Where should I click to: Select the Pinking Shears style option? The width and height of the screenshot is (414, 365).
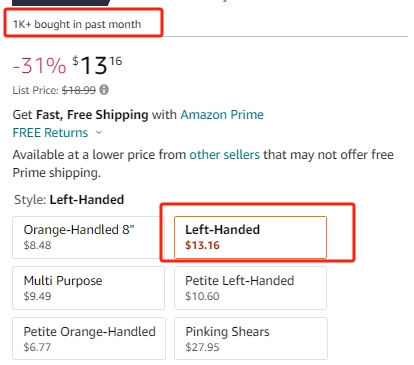pyautogui.click(x=251, y=338)
